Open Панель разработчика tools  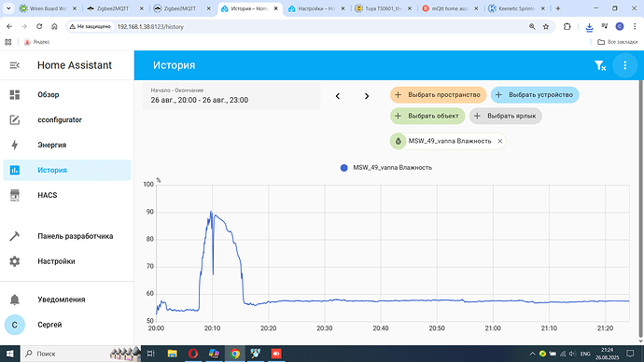pos(67,236)
